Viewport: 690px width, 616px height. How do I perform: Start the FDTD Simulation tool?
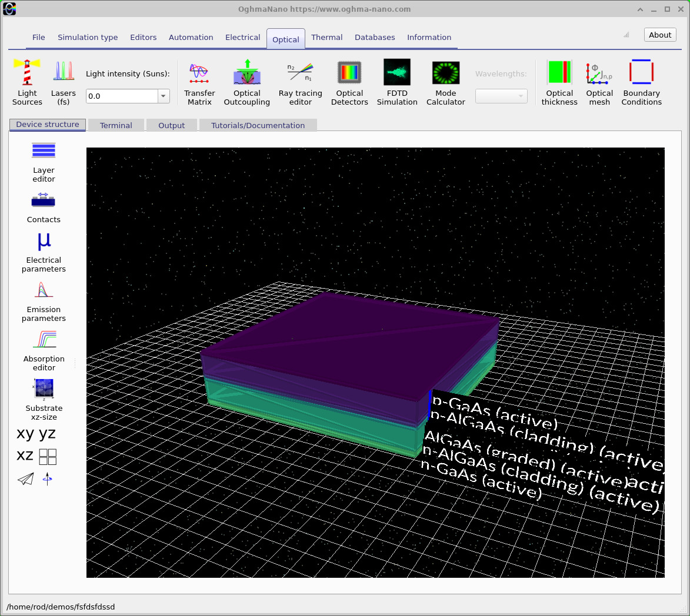(397, 82)
